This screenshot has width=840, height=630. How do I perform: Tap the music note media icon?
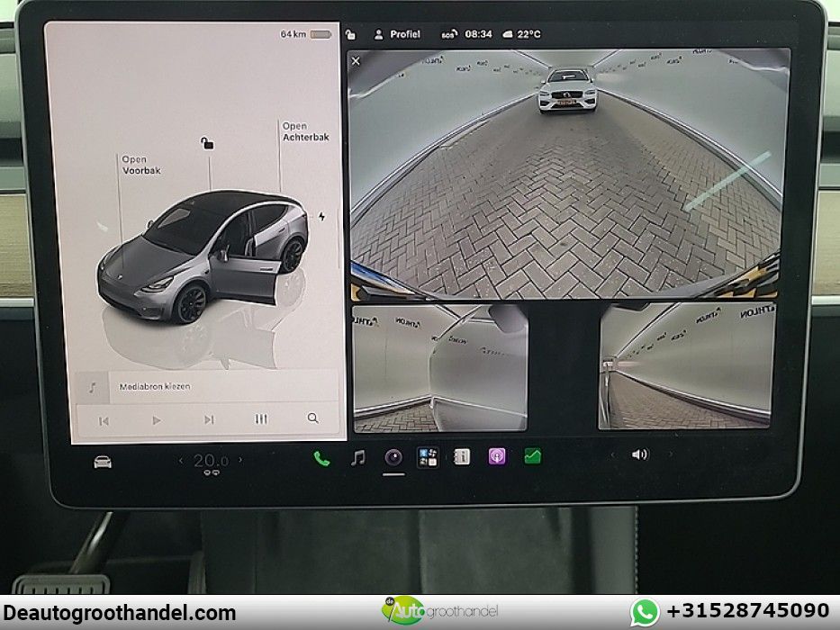click(x=92, y=387)
